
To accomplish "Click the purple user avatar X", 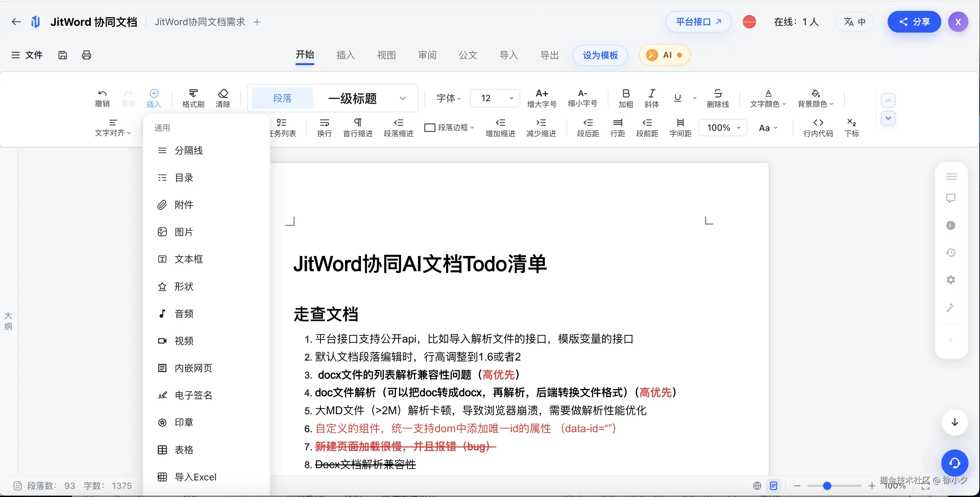I will tap(958, 22).
